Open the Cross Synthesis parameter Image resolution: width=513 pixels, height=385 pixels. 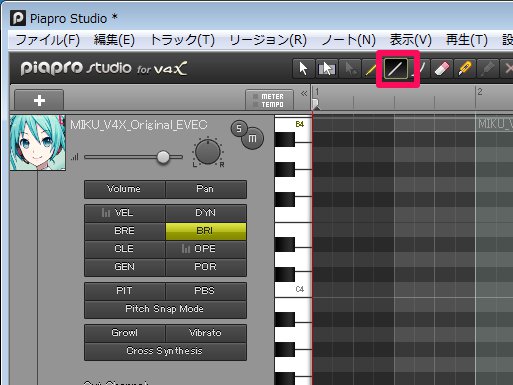point(165,351)
